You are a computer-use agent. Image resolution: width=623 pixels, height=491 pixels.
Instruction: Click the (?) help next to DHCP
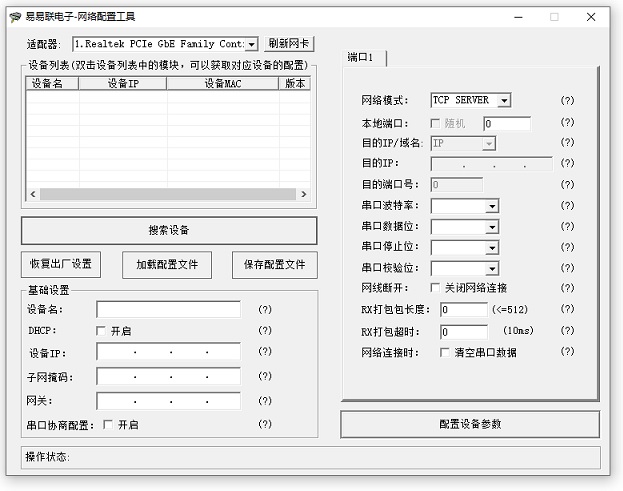click(x=265, y=330)
